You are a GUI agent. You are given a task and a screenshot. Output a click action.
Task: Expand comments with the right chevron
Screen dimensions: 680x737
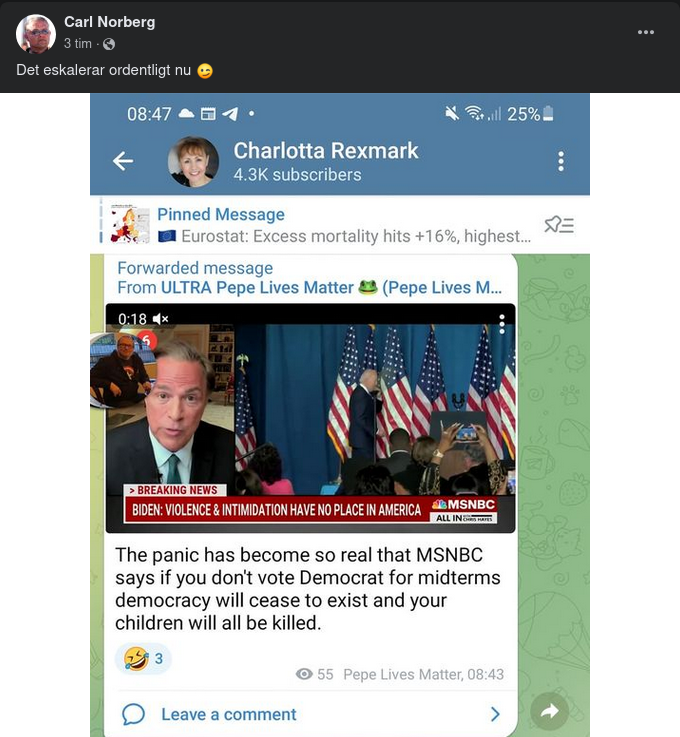click(x=495, y=714)
